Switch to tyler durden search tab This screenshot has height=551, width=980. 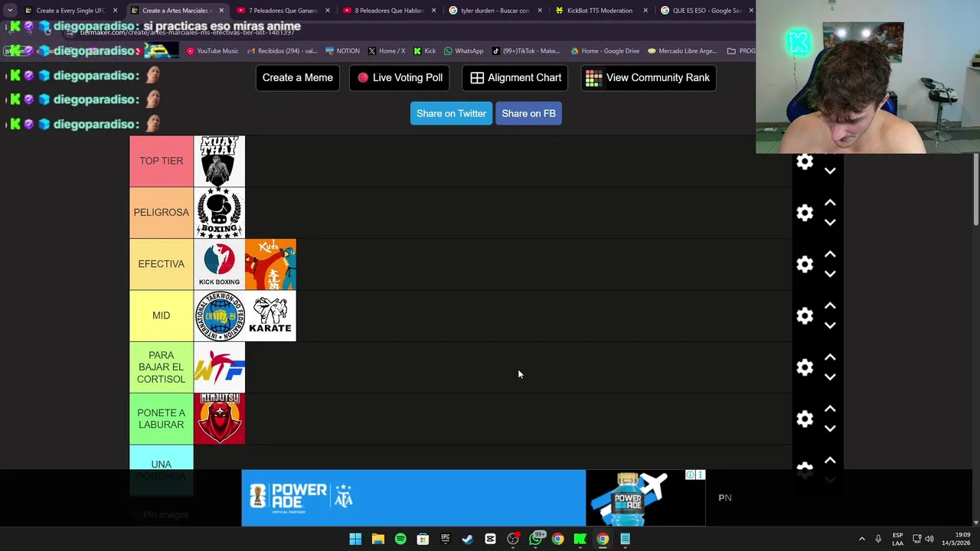(x=495, y=10)
